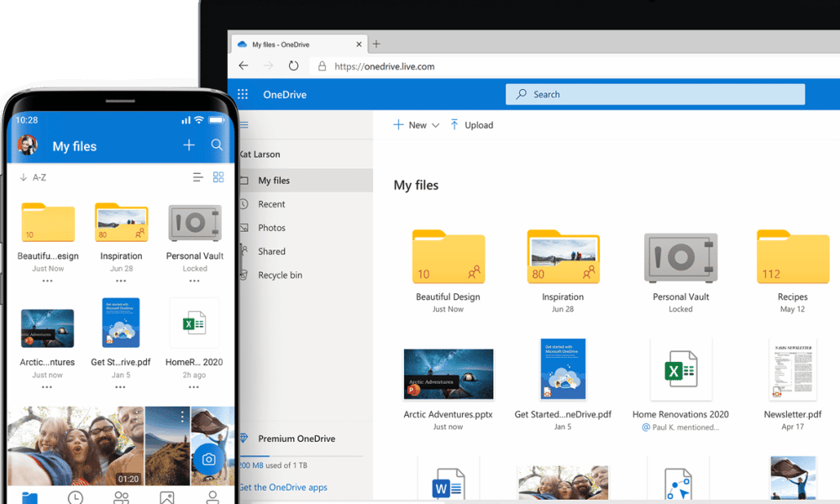Close the My files - OneDrive browser tab
The height and width of the screenshot is (504, 840).
(x=359, y=45)
